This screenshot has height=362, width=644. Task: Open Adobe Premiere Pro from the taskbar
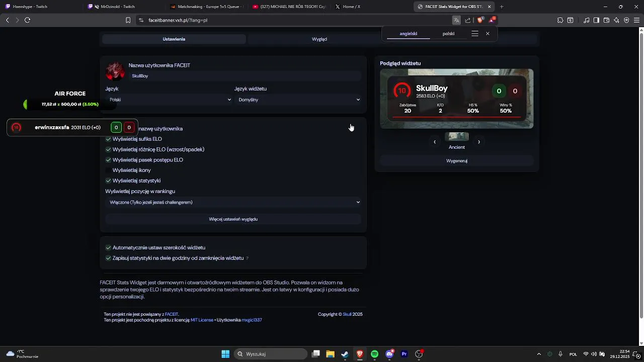point(404,354)
